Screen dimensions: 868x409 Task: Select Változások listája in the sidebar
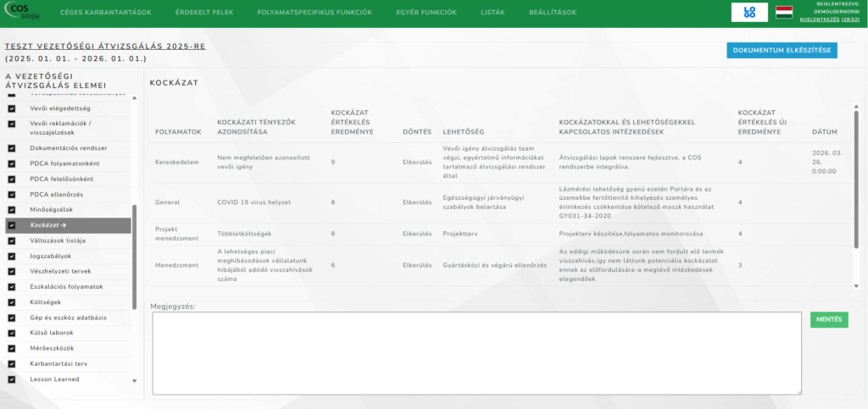tap(56, 240)
